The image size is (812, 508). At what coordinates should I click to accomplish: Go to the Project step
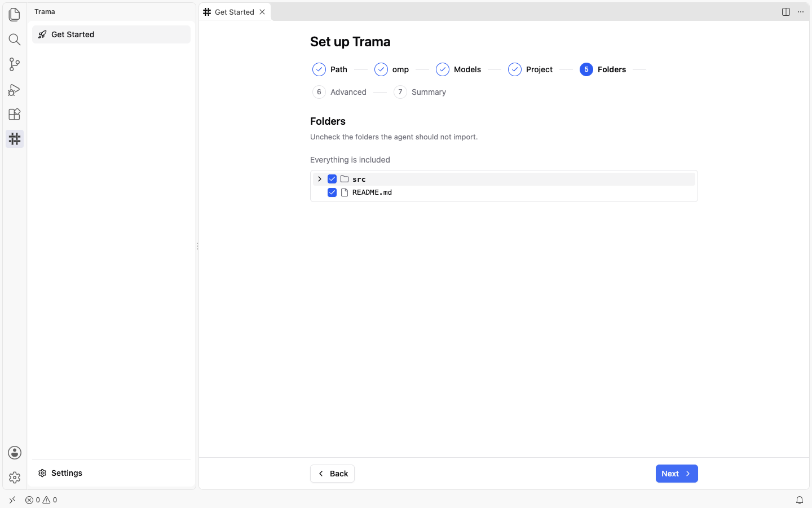[530, 69]
